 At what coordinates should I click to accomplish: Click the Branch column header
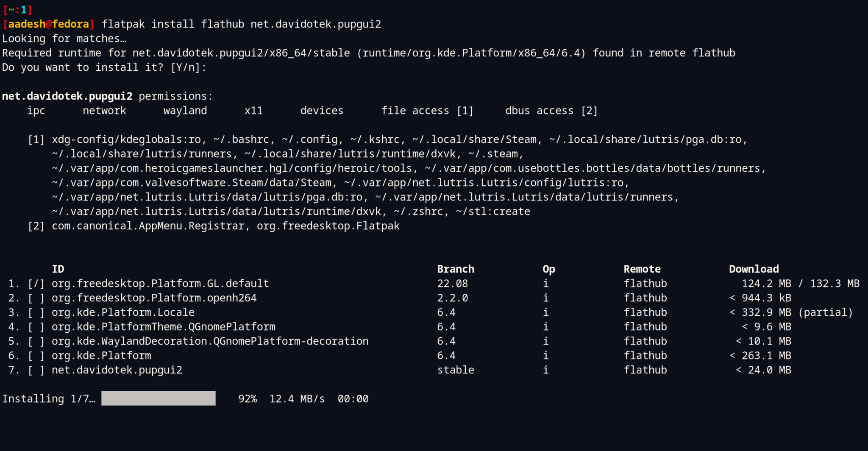[455, 268]
